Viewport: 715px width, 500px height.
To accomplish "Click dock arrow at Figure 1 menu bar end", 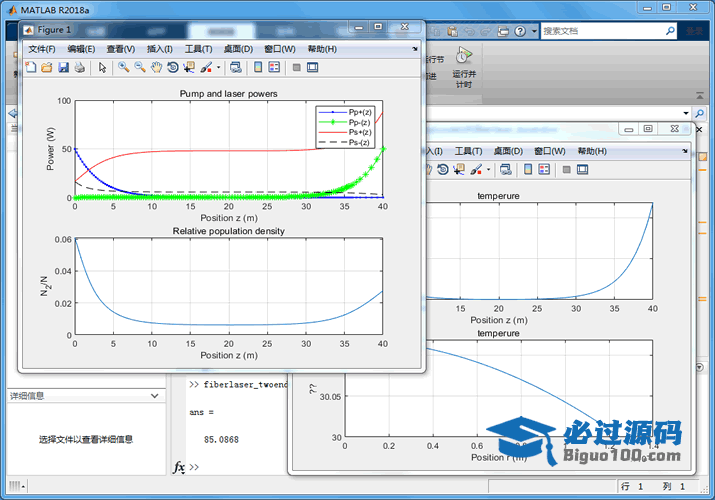I will point(414,49).
